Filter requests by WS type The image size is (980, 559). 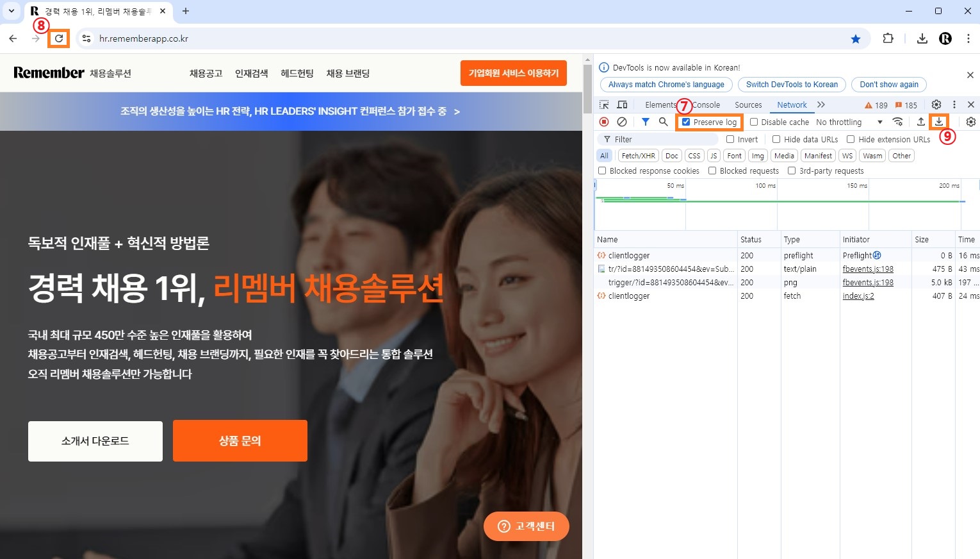tap(847, 156)
